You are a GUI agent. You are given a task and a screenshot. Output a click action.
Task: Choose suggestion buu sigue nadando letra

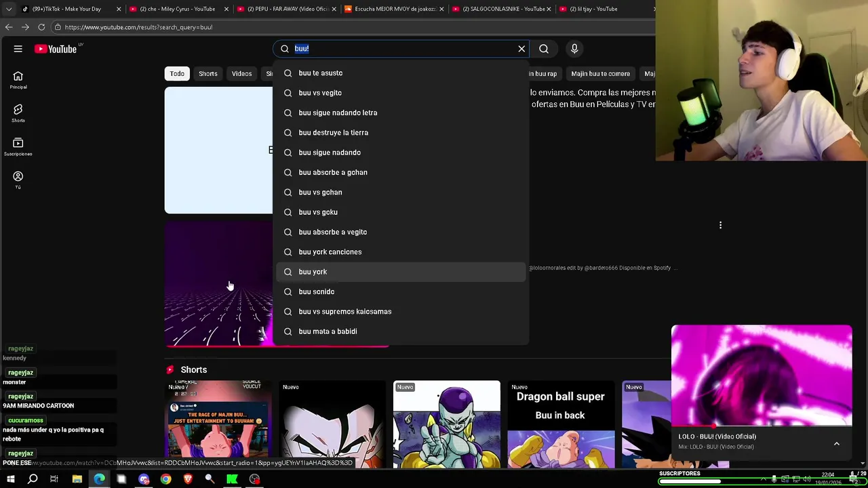coord(400,113)
